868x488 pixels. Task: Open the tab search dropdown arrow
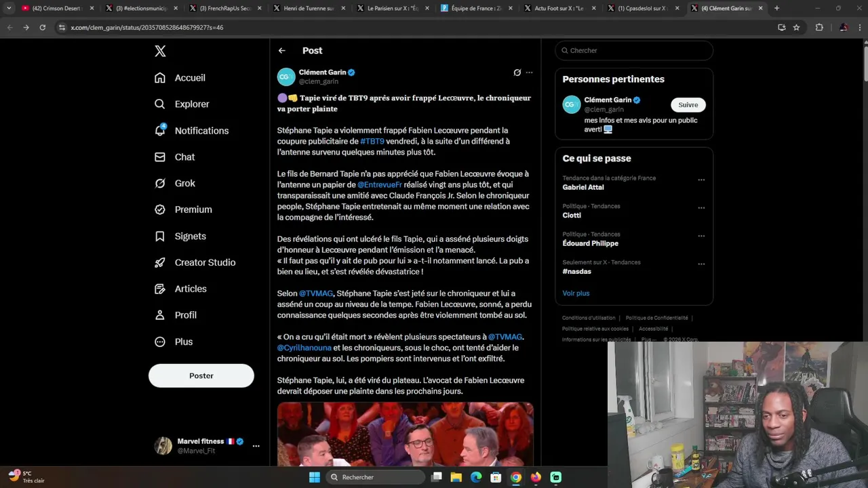(x=8, y=8)
